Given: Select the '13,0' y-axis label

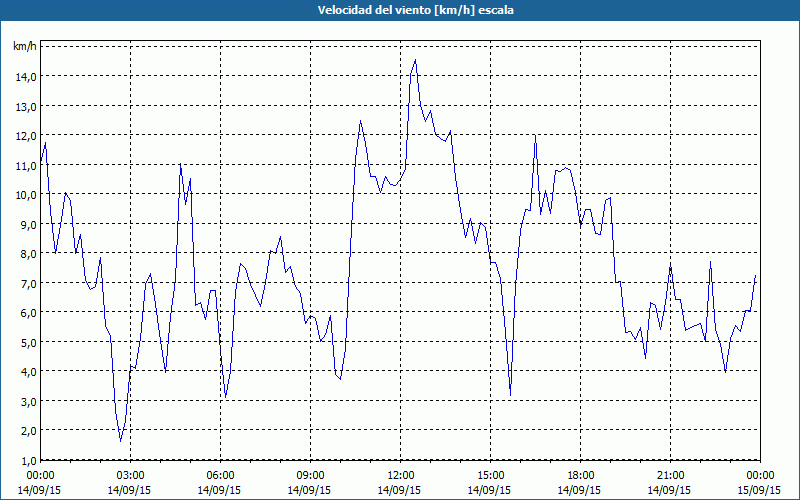Looking at the screenshot, I should [x=26, y=106].
